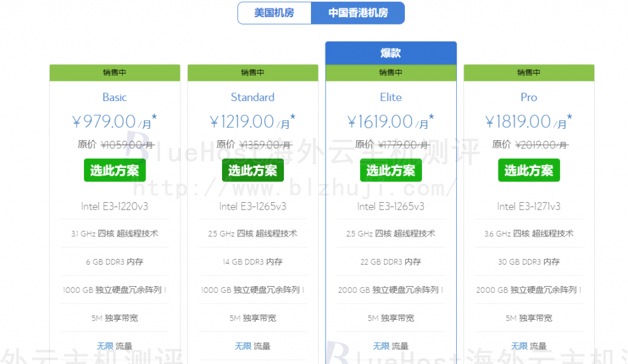
Task: Select the 中国香港机房 tab
Action: click(x=358, y=13)
